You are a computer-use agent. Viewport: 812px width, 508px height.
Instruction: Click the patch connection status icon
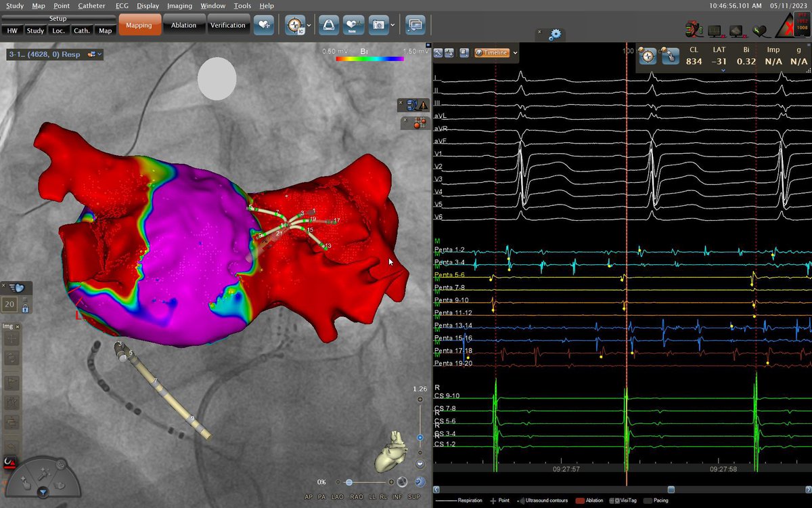point(694,29)
